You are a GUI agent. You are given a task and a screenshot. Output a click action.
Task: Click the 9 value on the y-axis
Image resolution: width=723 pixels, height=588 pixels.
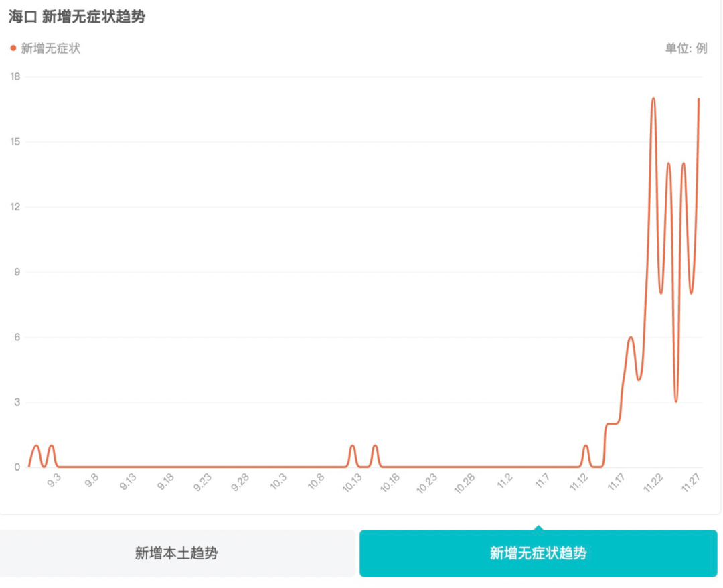17,272
